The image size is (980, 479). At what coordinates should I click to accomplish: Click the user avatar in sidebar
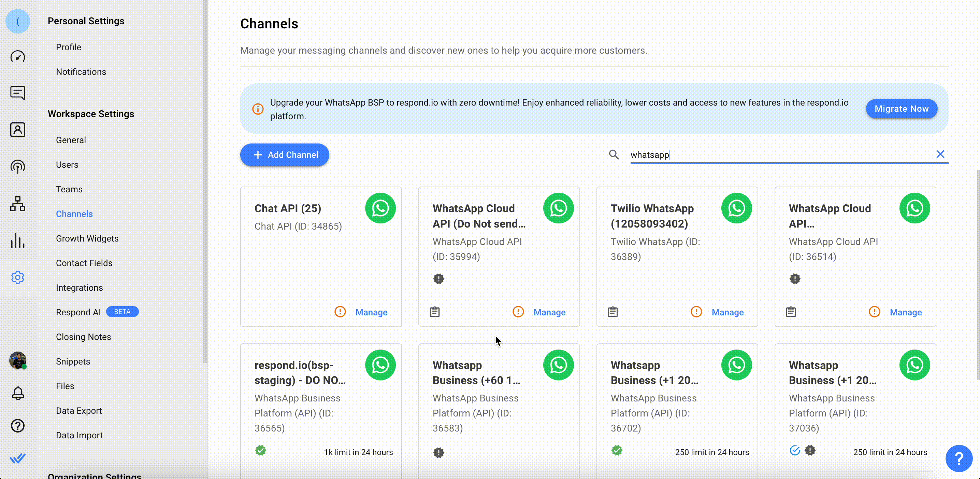click(x=17, y=360)
